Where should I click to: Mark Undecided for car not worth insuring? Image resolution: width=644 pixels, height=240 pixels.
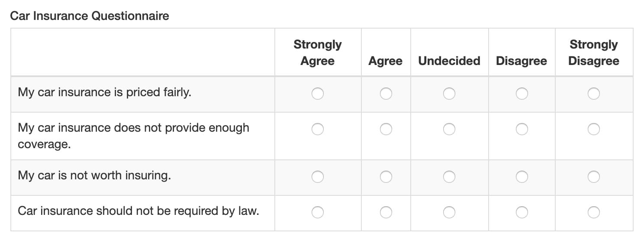(449, 177)
